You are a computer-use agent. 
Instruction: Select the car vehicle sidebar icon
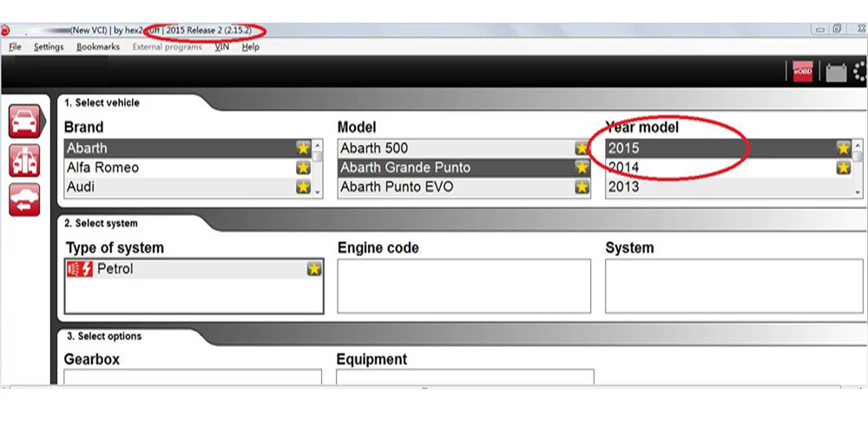(x=24, y=122)
